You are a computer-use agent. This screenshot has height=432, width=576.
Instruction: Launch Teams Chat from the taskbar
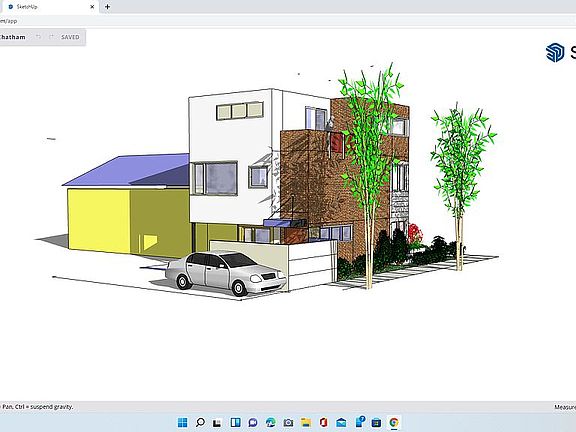click(253, 422)
